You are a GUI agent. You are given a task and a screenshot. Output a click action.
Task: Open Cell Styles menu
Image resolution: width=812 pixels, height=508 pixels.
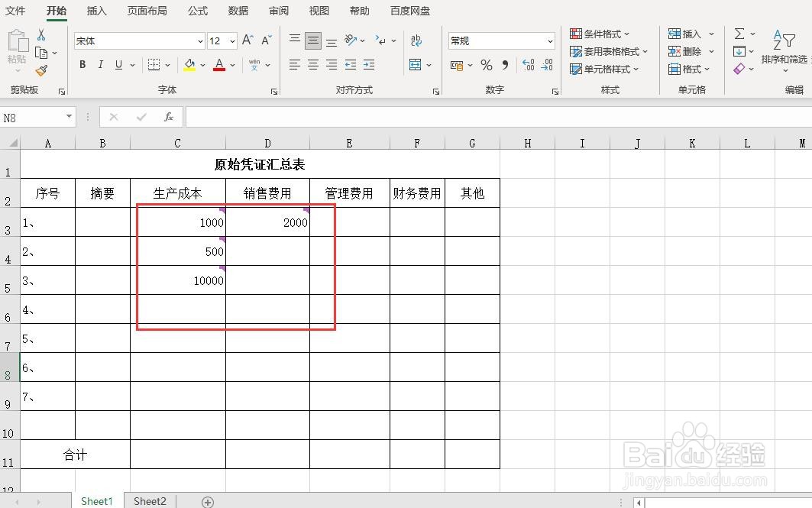pyautogui.click(x=604, y=69)
